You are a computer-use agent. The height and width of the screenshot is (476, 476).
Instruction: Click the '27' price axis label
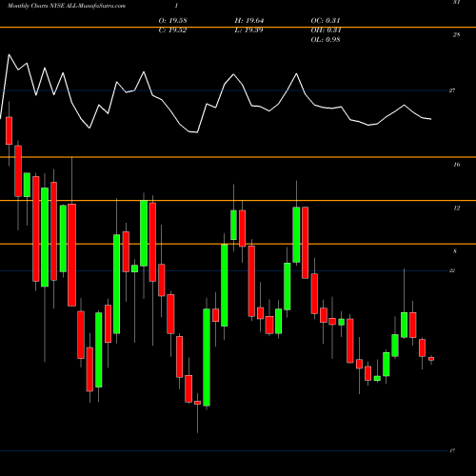(452, 90)
